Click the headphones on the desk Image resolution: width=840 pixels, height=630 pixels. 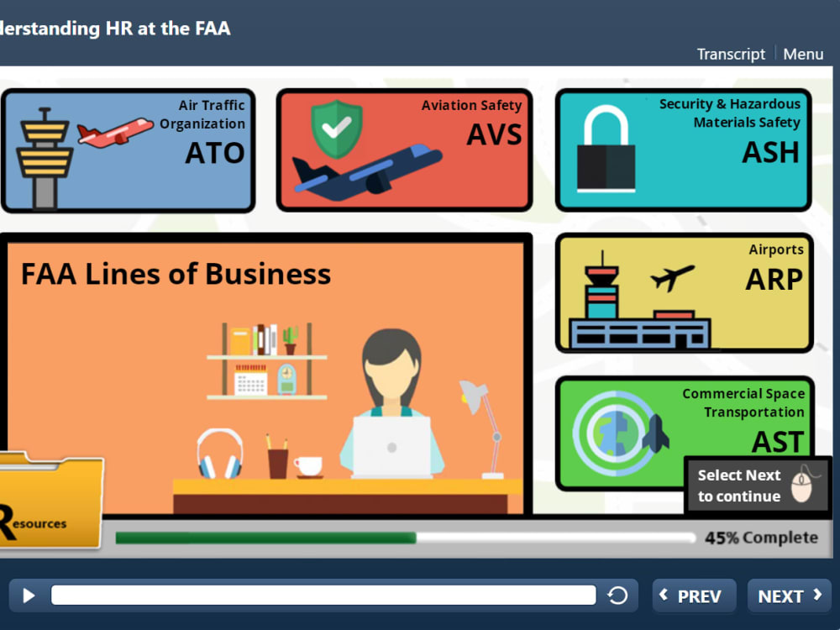tap(219, 454)
